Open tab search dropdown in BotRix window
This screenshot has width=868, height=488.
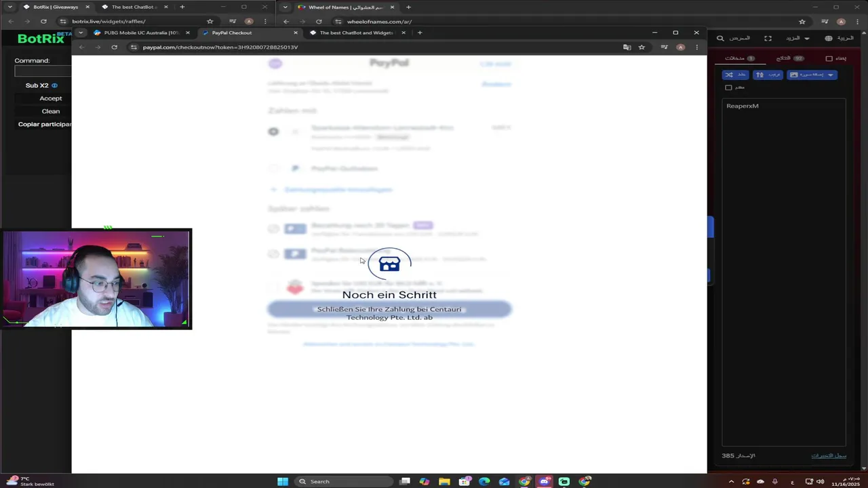[x=9, y=7]
